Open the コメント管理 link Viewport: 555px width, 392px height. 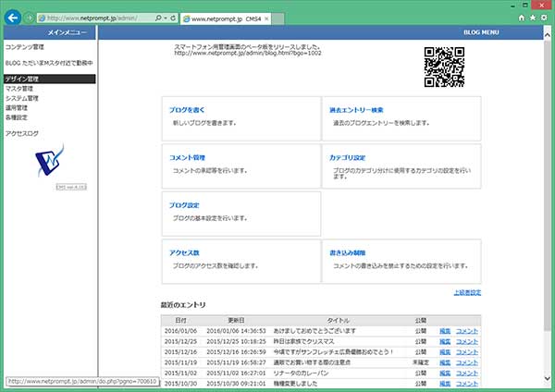click(188, 158)
